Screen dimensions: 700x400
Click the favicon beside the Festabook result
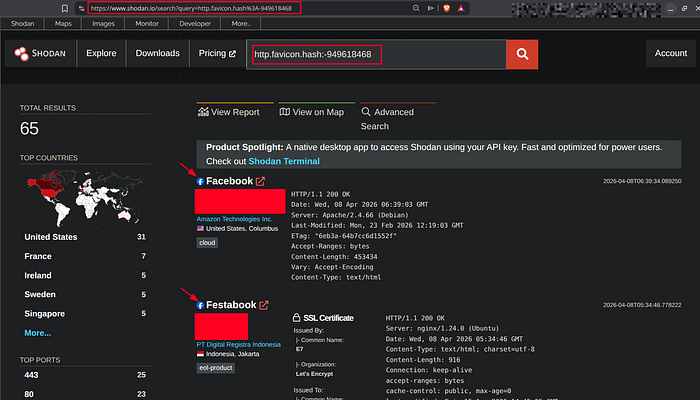200,305
